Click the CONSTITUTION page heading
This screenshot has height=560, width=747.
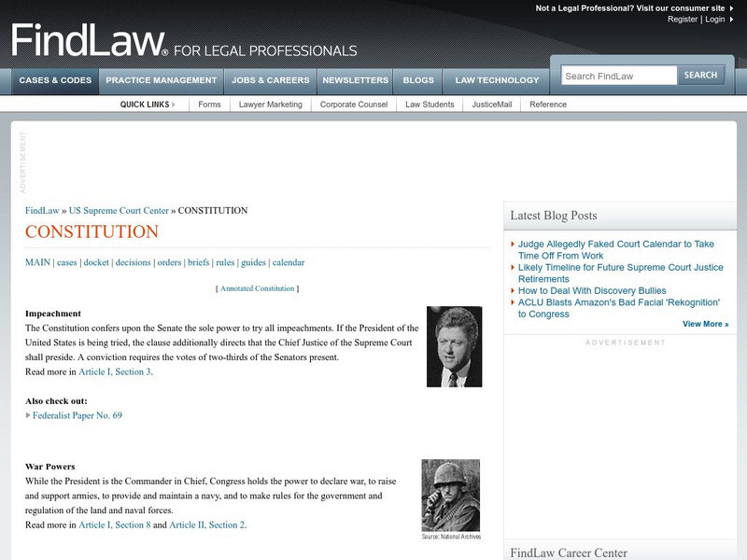click(92, 231)
